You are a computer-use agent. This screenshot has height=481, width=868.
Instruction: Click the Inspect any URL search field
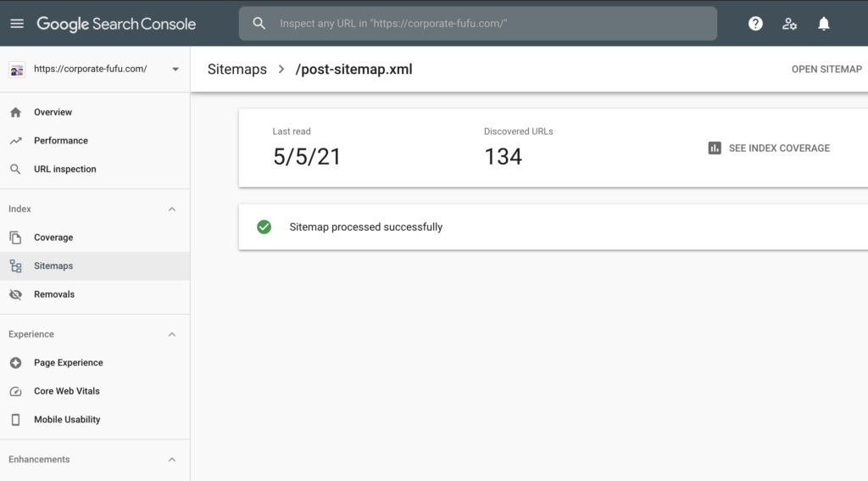point(478,23)
